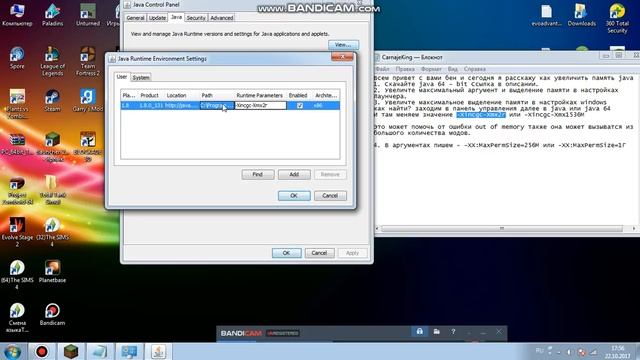Switch to the System tab
640x360 pixels.
(141, 78)
